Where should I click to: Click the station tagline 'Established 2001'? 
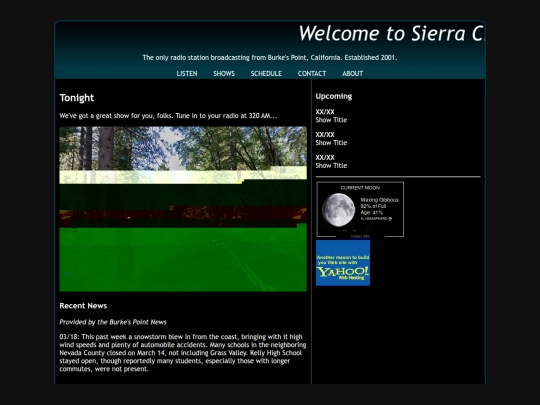tap(371, 58)
